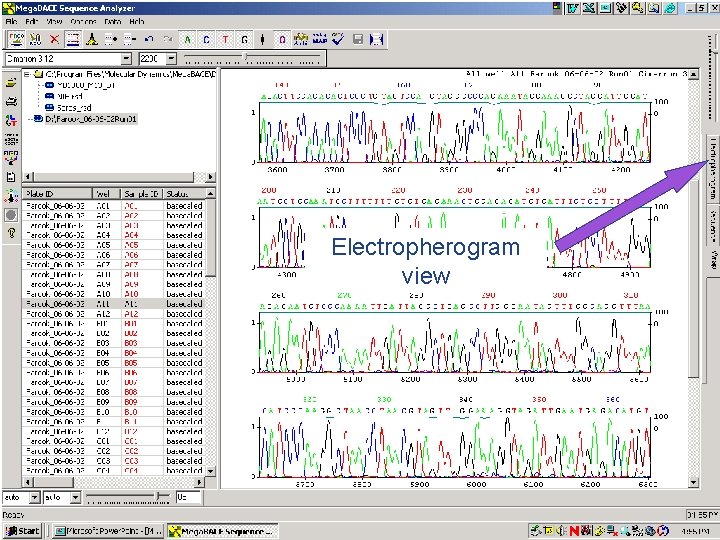Image resolution: width=720 pixels, height=540 pixels.
Task: Click the colored dots sidebar icon
Action: [11, 196]
